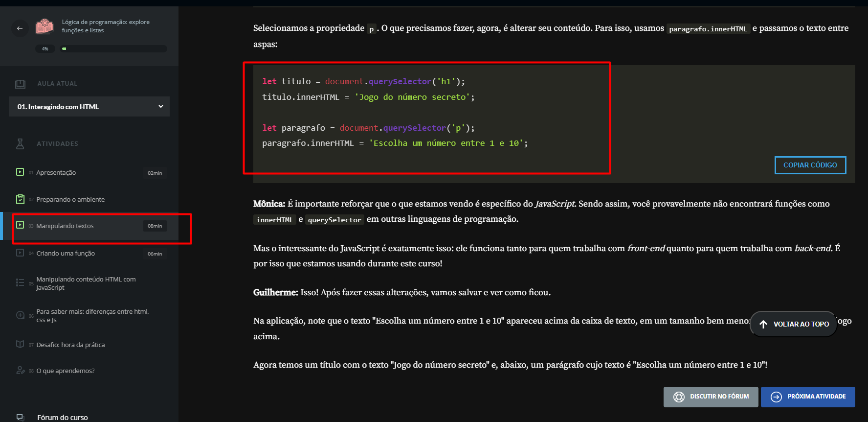The height and width of the screenshot is (422, 868).
Task: Click list icon beside Manipulando conteúdo HTML
Action: [20, 282]
